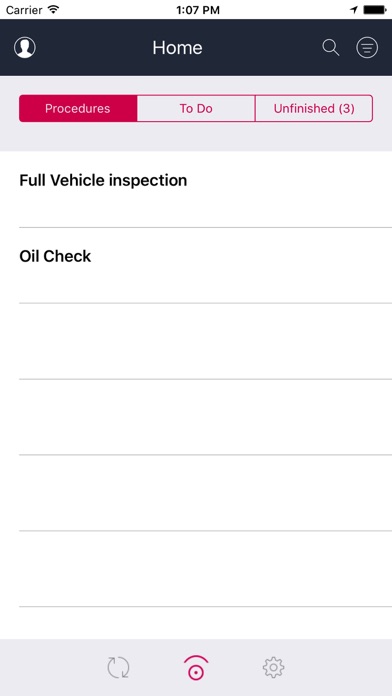Tap the location arrow in status bar
The height and width of the screenshot is (696, 392).
[354, 10]
